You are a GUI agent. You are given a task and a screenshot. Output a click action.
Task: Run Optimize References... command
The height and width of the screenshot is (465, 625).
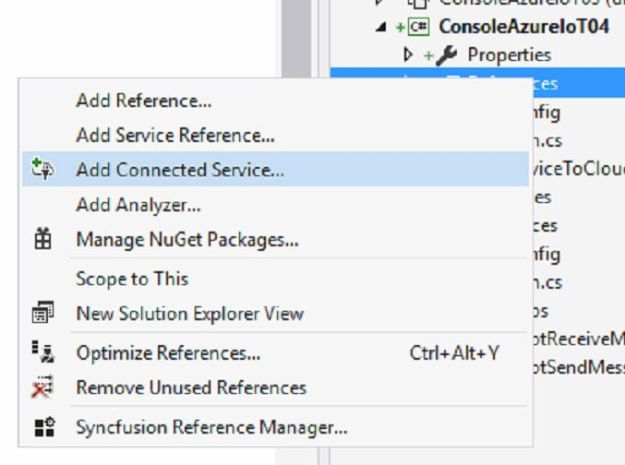(x=168, y=352)
